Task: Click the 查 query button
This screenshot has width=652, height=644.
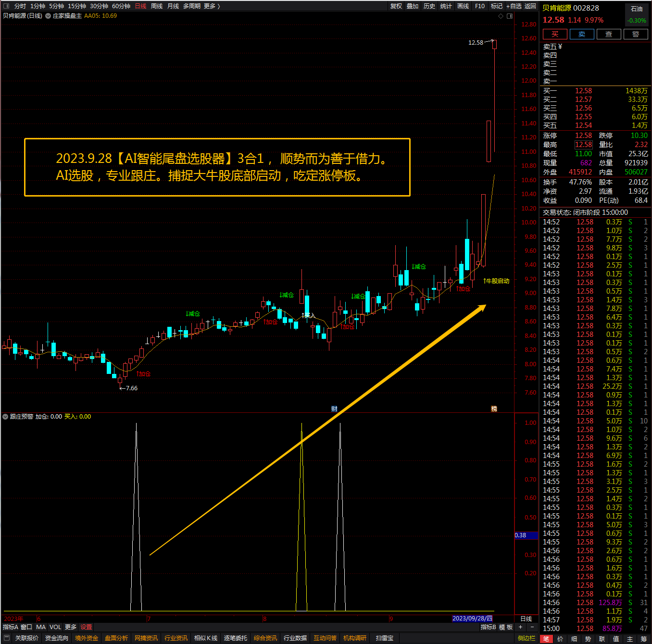Action: [609, 34]
